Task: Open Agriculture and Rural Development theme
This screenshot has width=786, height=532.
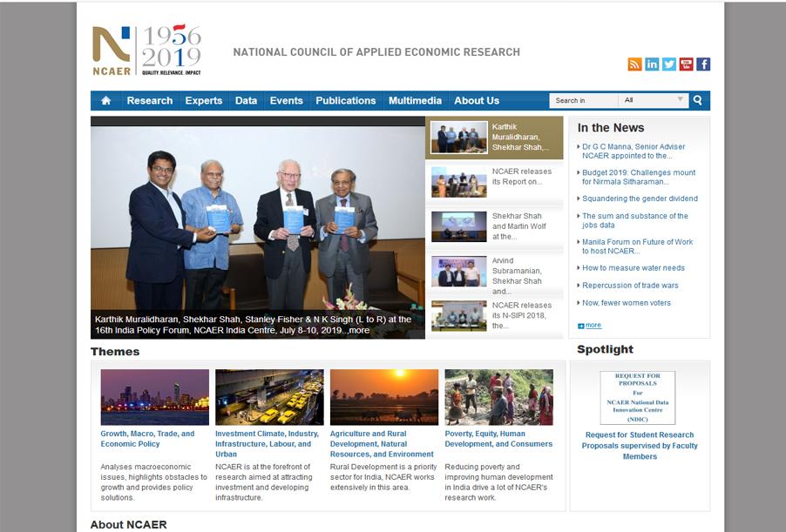Action: 382,444
